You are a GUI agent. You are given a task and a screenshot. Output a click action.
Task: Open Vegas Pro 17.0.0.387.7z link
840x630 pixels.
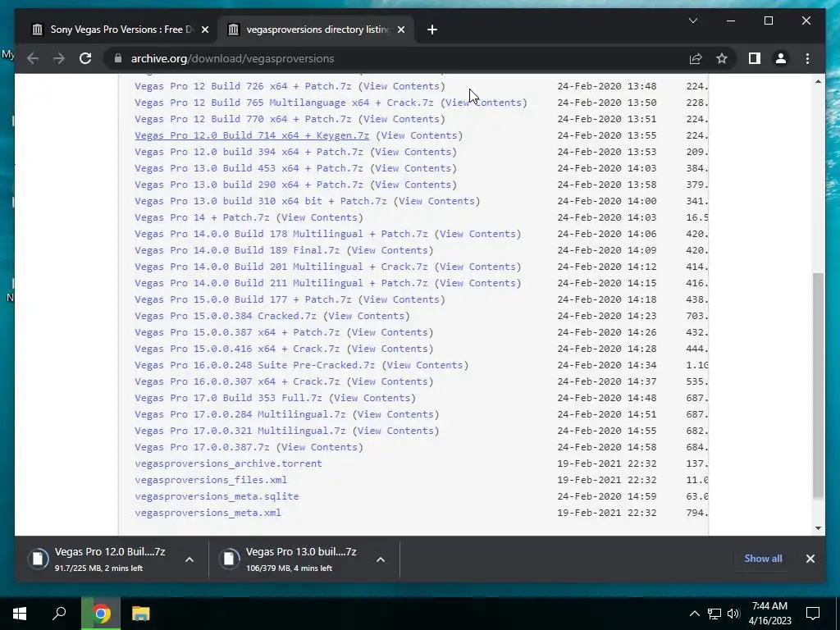202,447
